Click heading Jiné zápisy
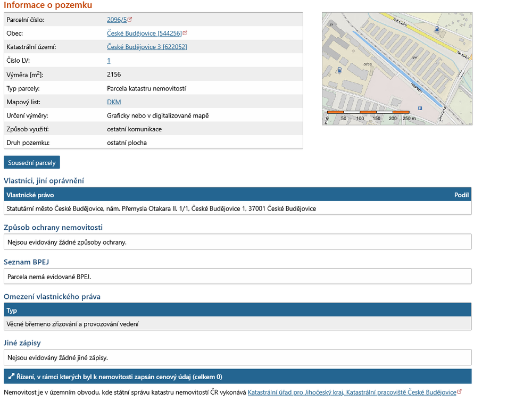Screen dimensions: 532x401 pos(22,342)
